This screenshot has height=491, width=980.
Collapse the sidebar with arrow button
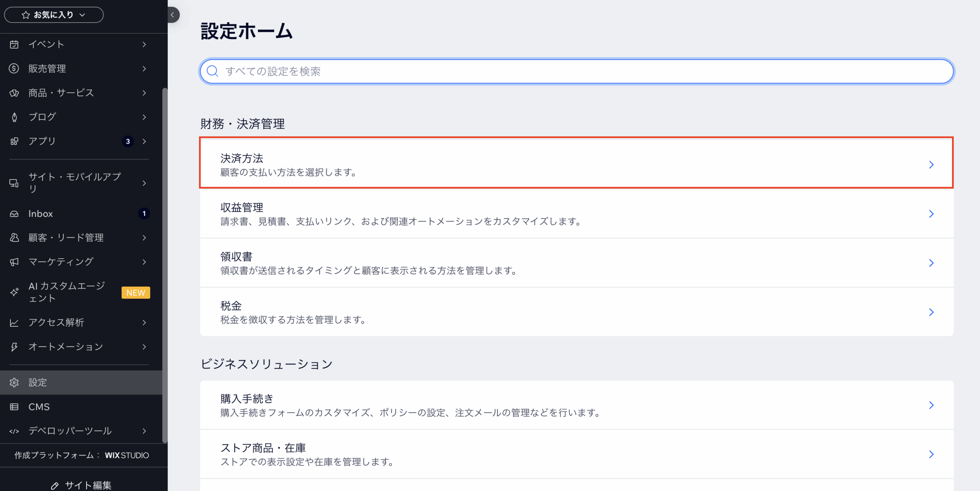173,15
